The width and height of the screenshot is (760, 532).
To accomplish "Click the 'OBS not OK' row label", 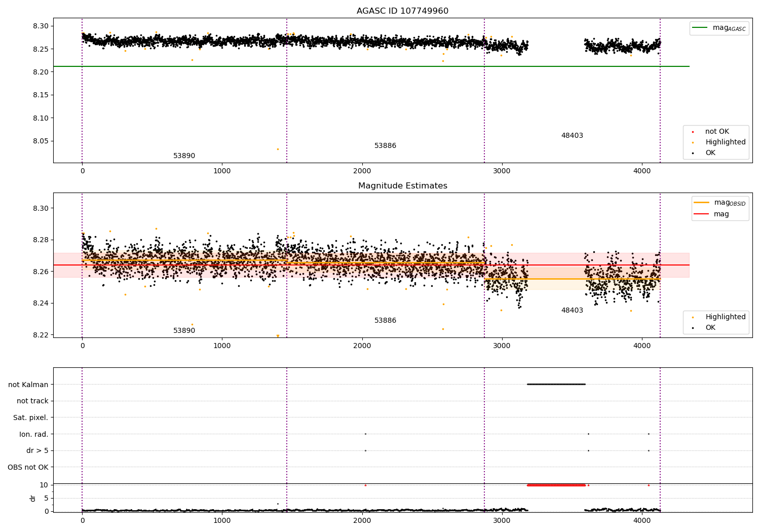I will pos(28,468).
